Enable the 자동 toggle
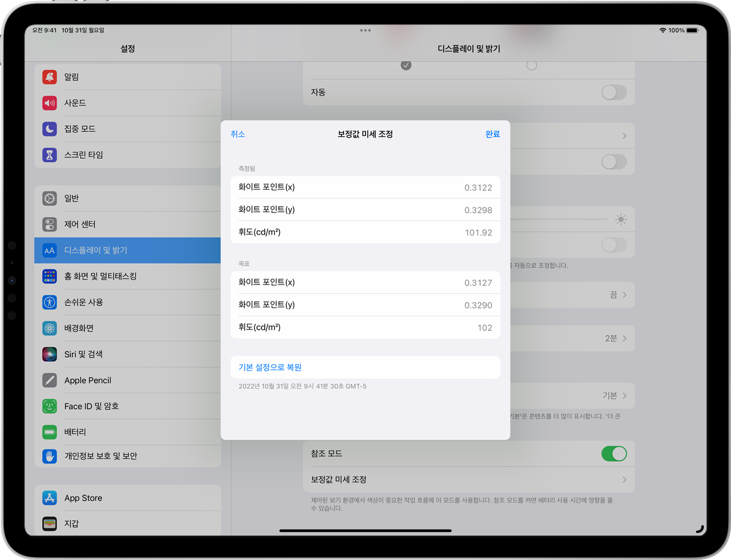 [x=614, y=92]
